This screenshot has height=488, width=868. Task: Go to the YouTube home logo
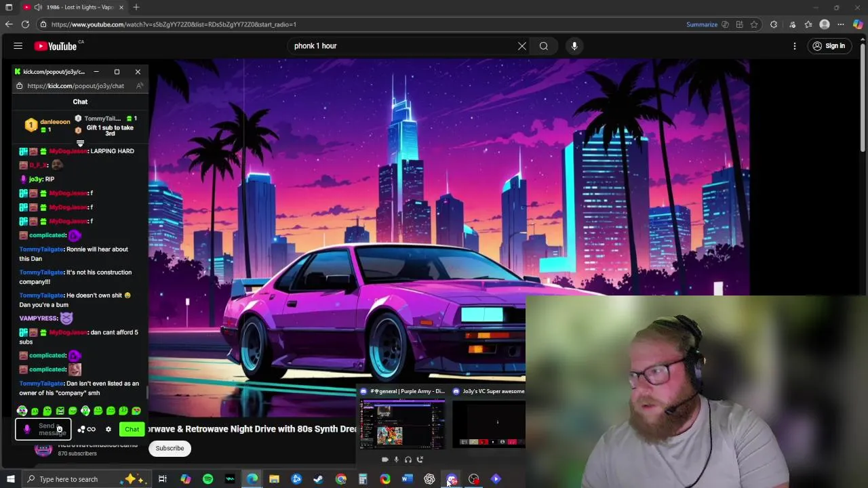(56, 46)
